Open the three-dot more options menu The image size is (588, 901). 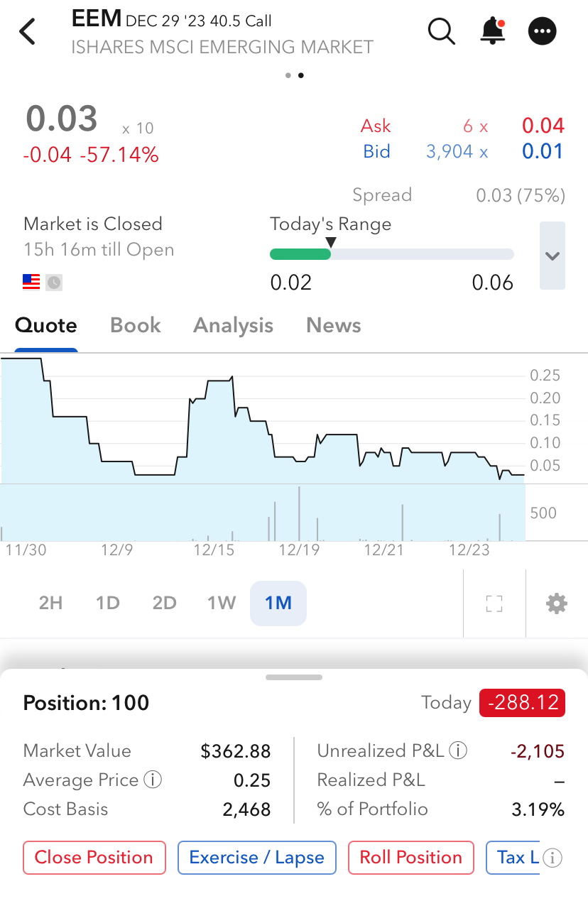point(543,31)
